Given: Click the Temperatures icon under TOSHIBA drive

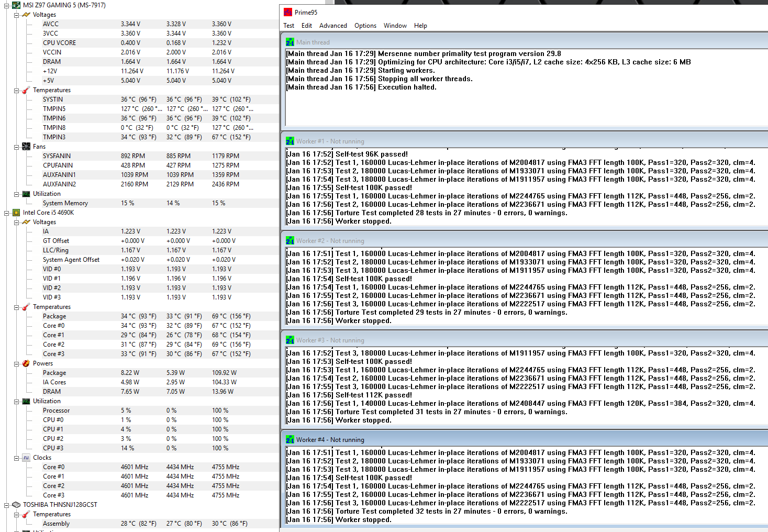Looking at the screenshot, I should [26, 514].
